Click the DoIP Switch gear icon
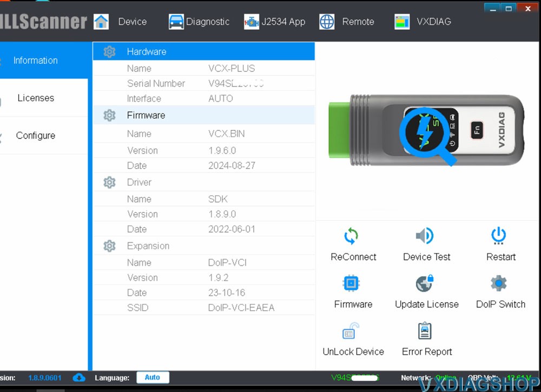The height and width of the screenshot is (392, 541). pyautogui.click(x=499, y=283)
